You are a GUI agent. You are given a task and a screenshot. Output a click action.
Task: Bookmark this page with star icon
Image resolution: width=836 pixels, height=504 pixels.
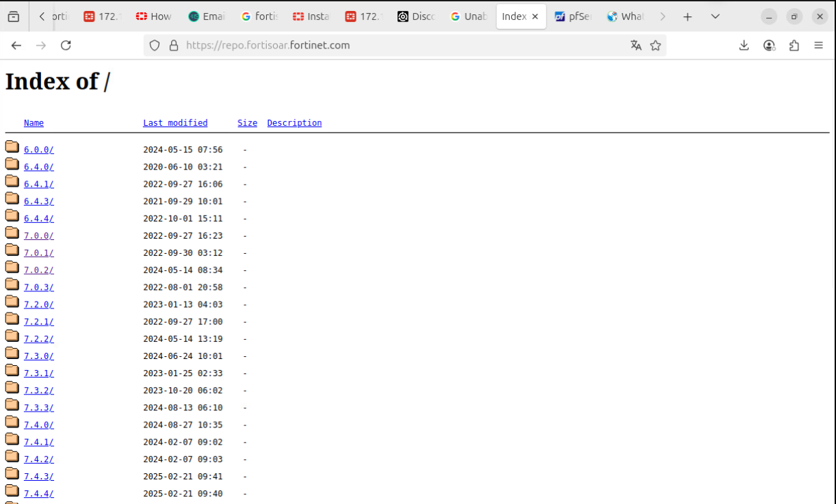[x=655, y=45]
